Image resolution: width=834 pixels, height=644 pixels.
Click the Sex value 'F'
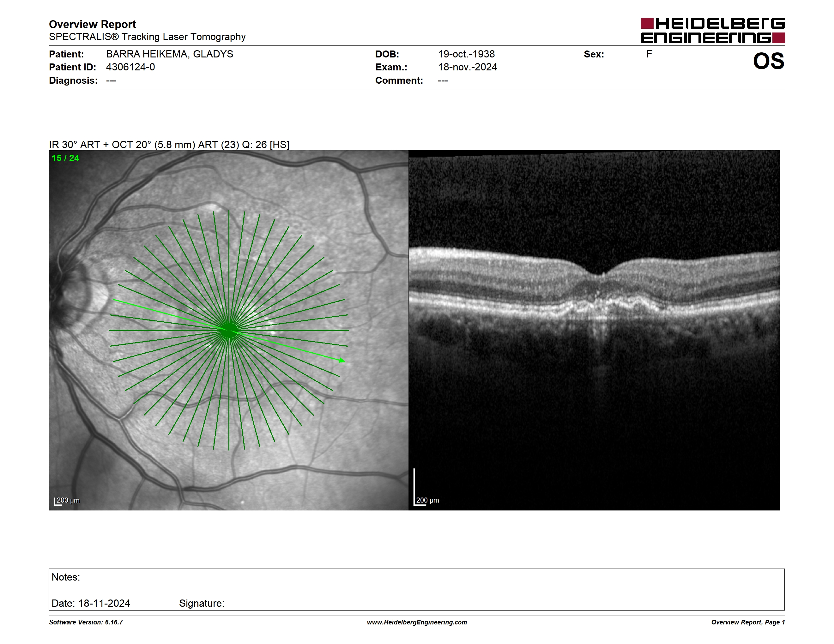pyautogui.click(x=649, y=54)
